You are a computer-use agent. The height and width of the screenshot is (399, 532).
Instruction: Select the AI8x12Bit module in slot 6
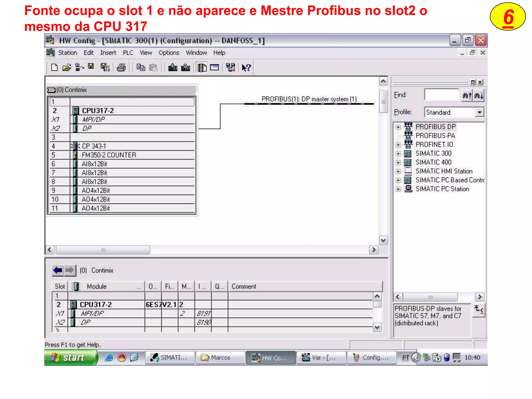click(122, 164)
